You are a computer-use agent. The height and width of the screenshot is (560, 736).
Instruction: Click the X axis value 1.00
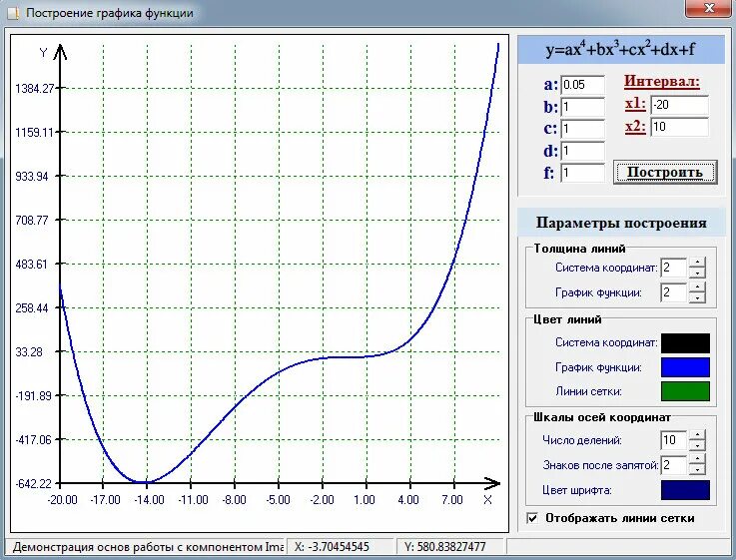(365, 500)
